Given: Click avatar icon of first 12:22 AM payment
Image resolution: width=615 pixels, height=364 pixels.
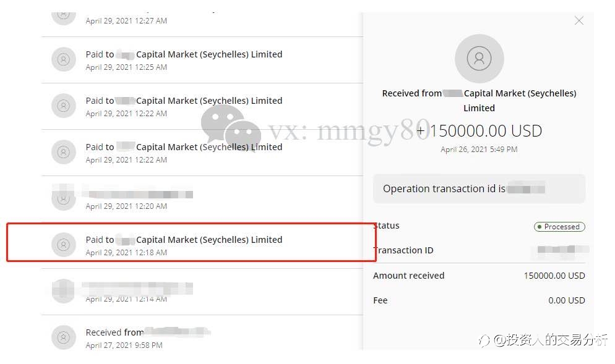Looking at the screenshot, I should (64, 106).
